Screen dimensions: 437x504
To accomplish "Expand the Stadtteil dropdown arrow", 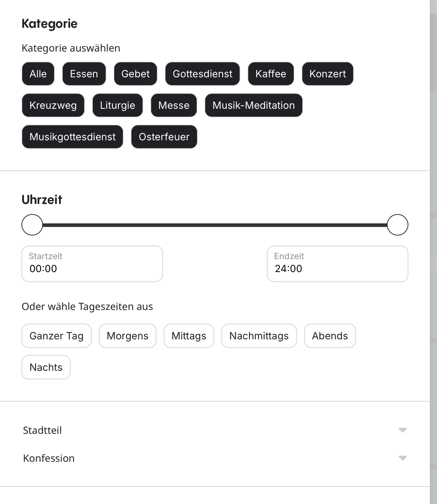I will click(x=403, y=430).
